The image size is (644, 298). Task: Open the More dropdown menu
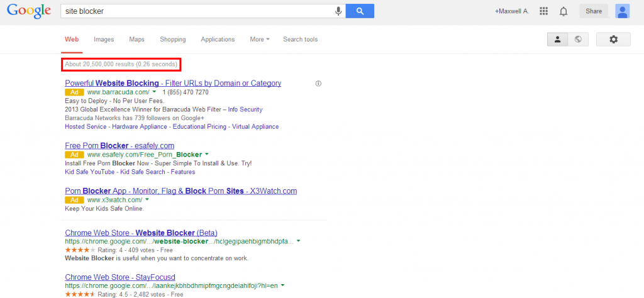pyautogui.click(x=260, y=40)
